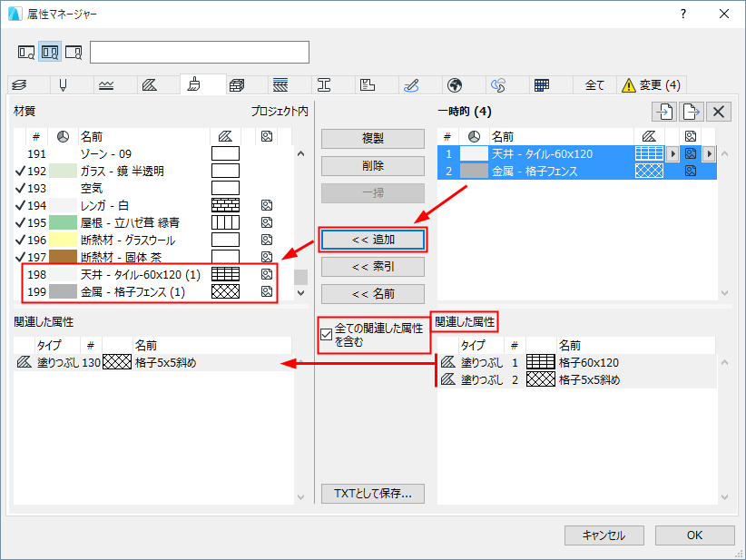Screen dimensions: 746x560
Task: Click 複製 duplicate button
Action: coord(373,139)
